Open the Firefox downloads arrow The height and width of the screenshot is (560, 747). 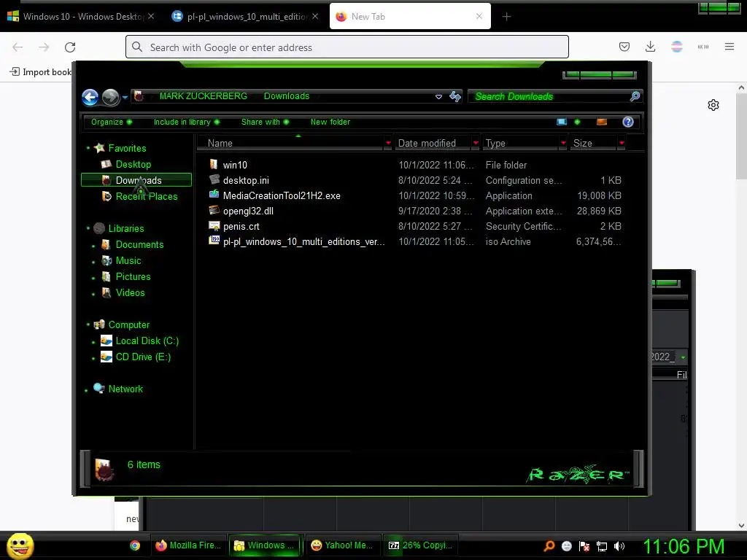(650, 47)
